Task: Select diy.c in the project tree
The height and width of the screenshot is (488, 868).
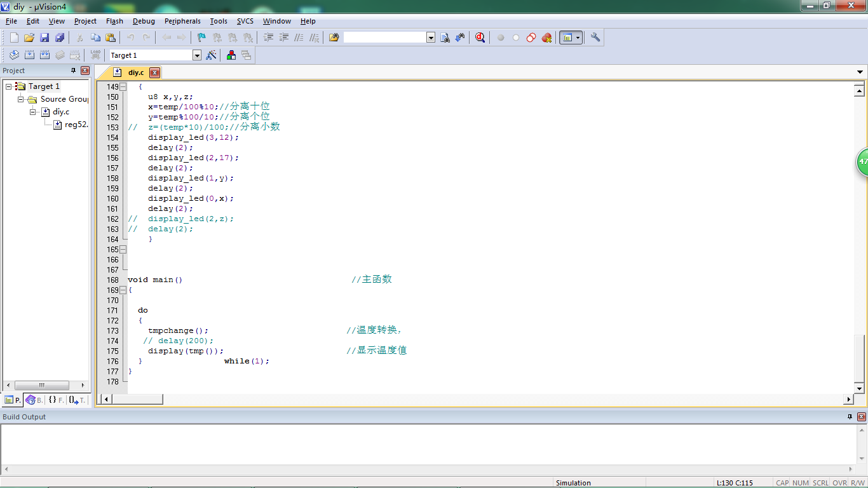Action: coord(61,112)
